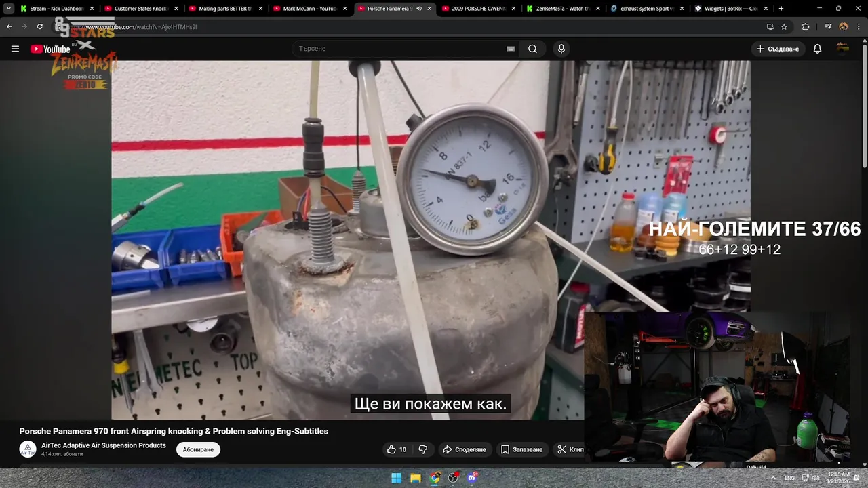Open Discord from the taskbar
The height and width of the screenshot is (488, 868).
(x=473, y=478)
